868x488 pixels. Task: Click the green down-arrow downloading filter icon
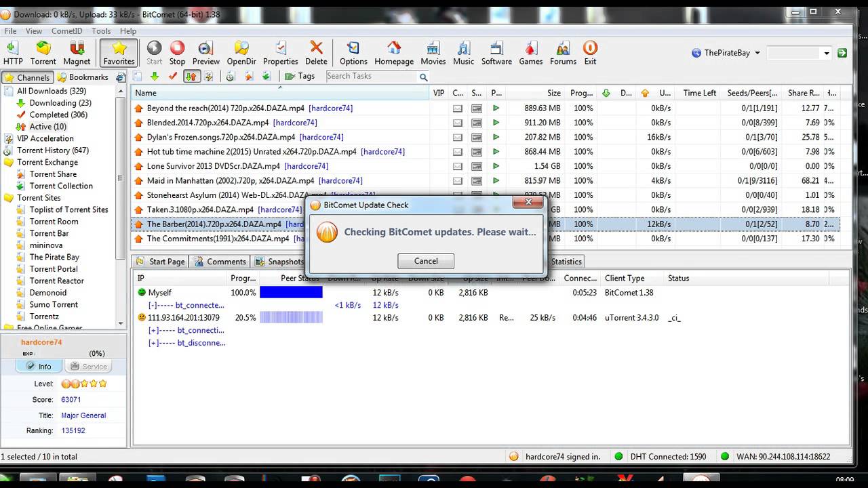(x=155, y=77)
